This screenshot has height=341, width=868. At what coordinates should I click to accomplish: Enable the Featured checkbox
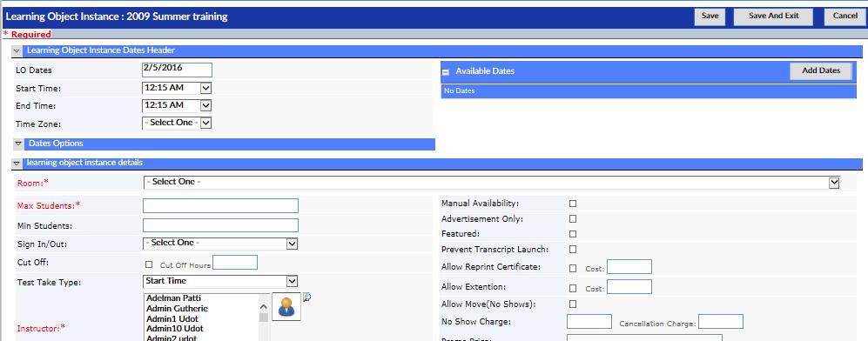point(573,234)
